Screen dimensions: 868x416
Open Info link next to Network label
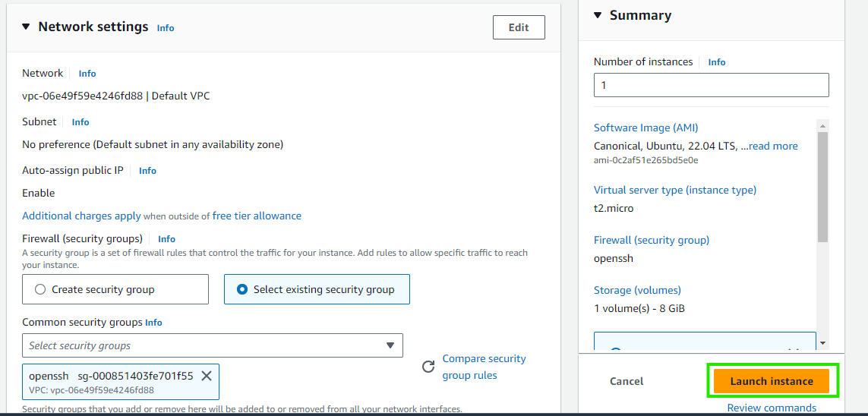pyautogui.click(x=87, y=73)
